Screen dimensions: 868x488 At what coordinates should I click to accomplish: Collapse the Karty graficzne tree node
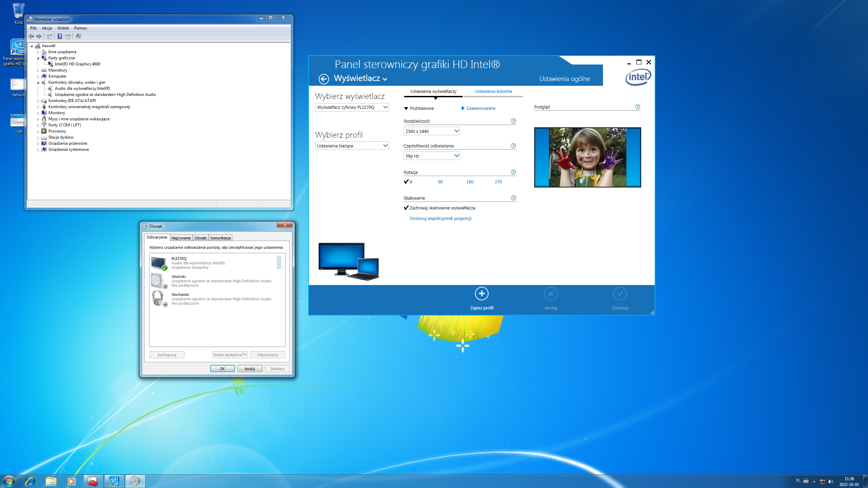coord(38,58)
